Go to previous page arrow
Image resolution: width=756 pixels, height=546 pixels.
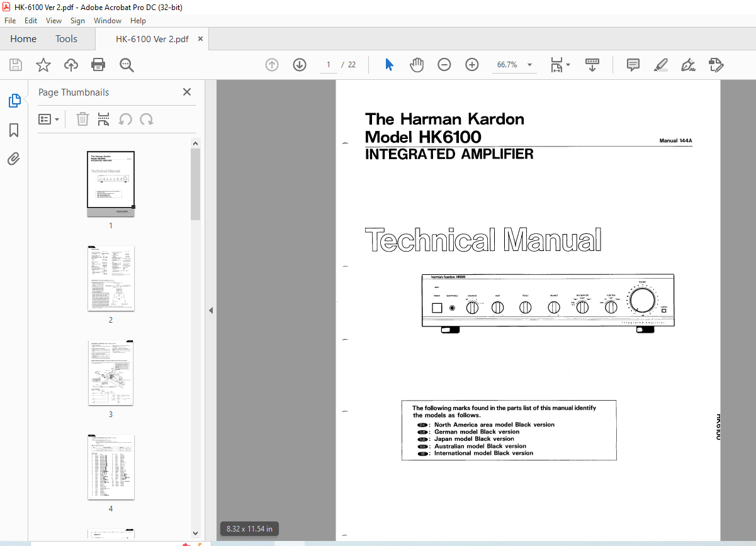point(272,65)
